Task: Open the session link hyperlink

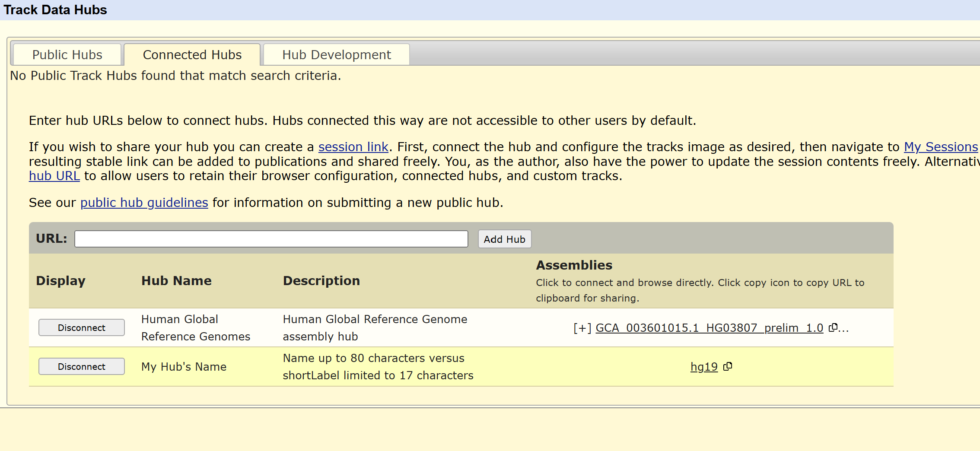Action: (x=353, y=147)
